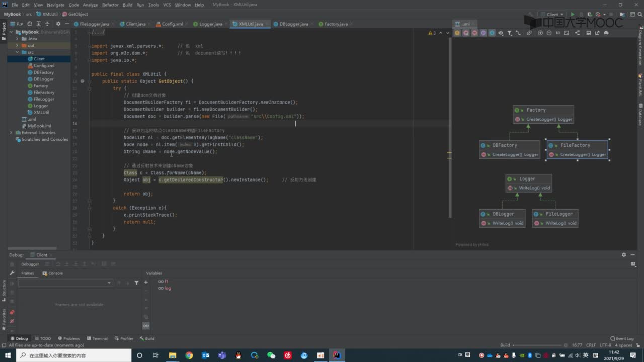Toggle Fields visibility in UML diagram toolbar
The image size is (644, 362).
(457, 33)
